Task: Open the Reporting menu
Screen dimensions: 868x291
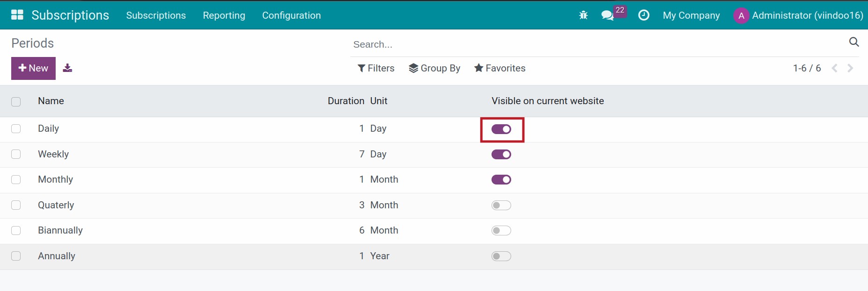Action: [224, 15]
